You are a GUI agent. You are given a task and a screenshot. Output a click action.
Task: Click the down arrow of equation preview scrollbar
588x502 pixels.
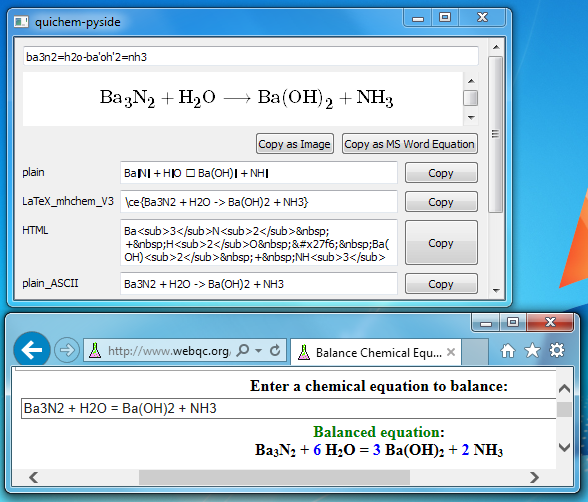click(471, 118)
